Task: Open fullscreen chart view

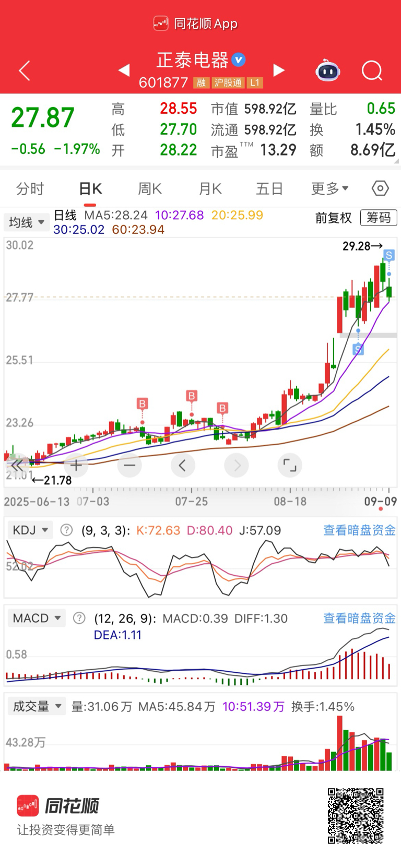Action: coord(290,465)
